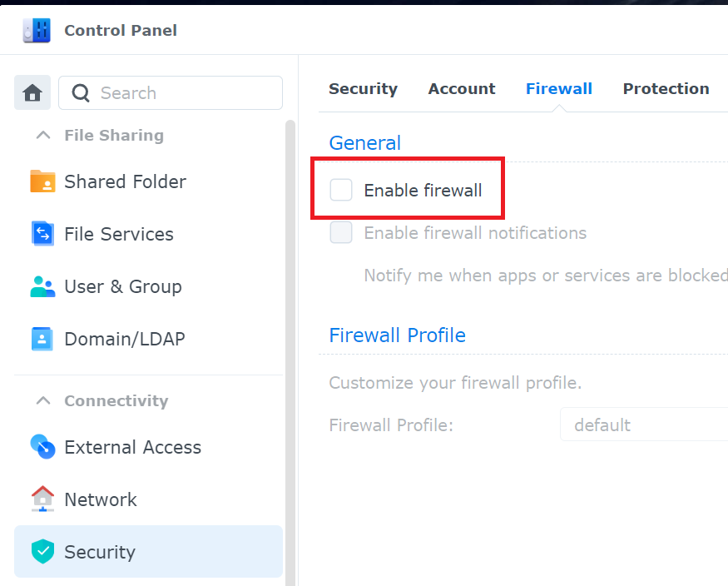Click the Search input field

click(183, 93)
